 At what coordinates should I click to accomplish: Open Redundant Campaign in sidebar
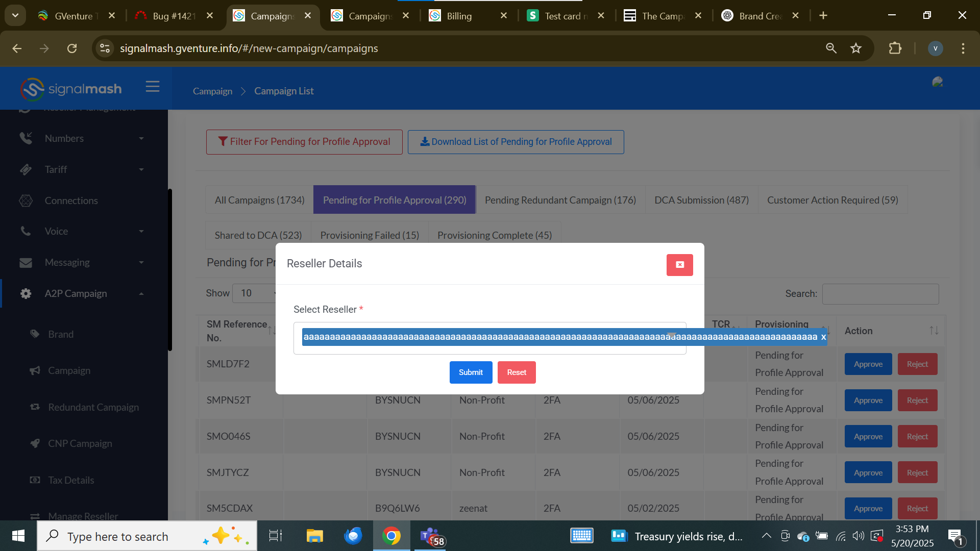[x=93, y=407]
